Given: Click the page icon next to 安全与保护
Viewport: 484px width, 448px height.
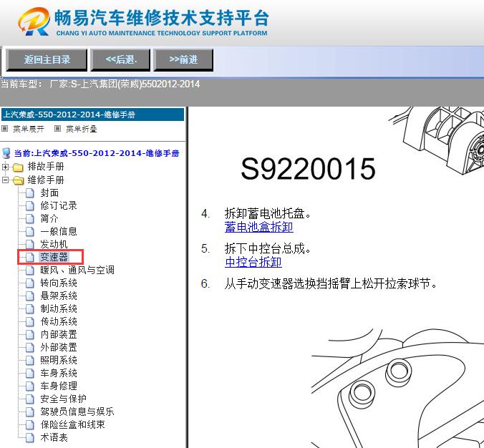Looking at the screenshot, I should (29, 399).
